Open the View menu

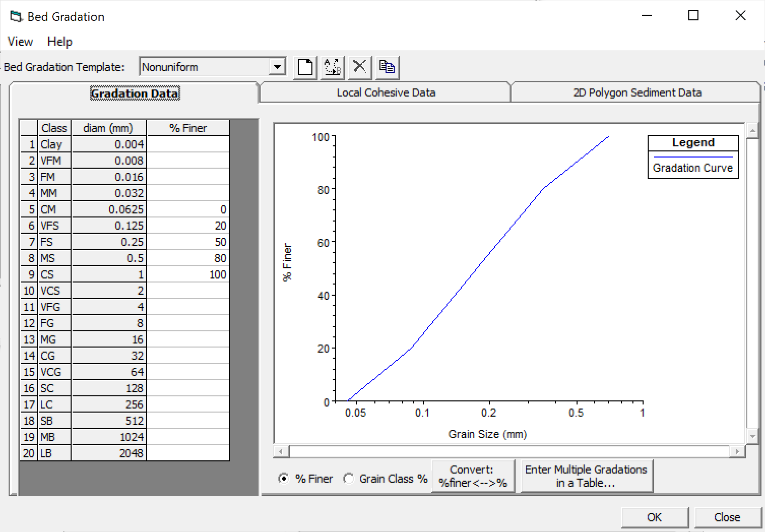click(x=20, y=42)
